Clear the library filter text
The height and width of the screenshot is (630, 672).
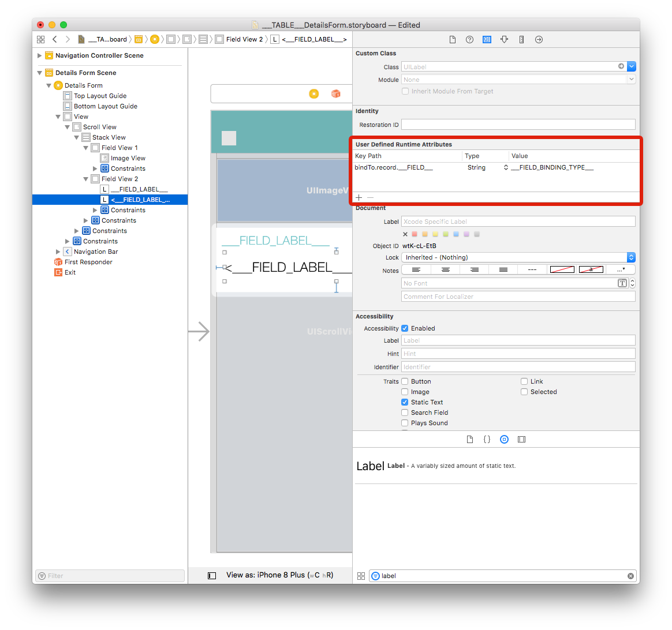[630, 576]
